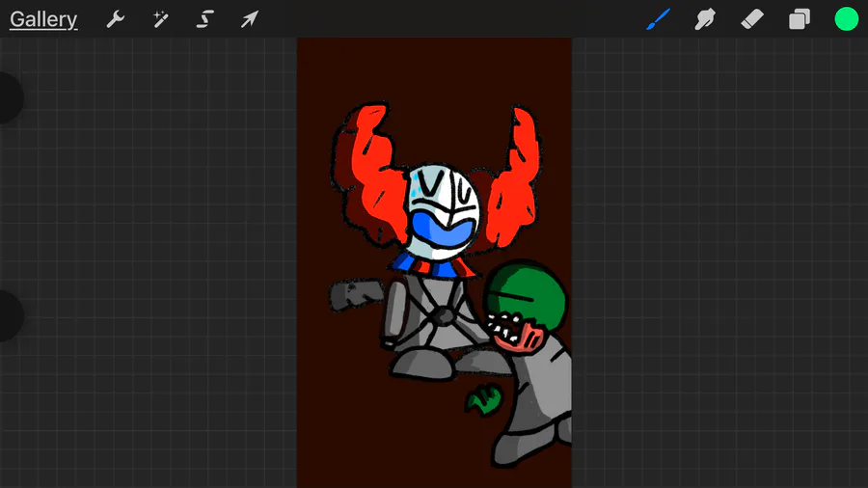Select the Paint brush tool
This screenshot has height=488, width=868.
(x=658, y=19)
